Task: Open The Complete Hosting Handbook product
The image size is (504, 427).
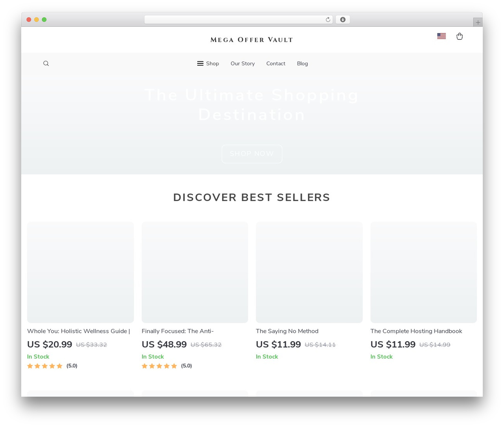Action: pyautogui.click(x=416, y=331)
